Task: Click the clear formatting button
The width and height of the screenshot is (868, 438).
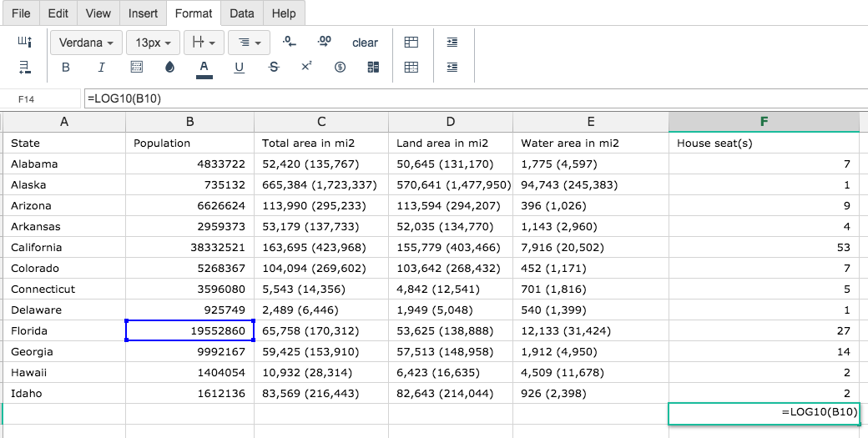Action: (365, 43)
